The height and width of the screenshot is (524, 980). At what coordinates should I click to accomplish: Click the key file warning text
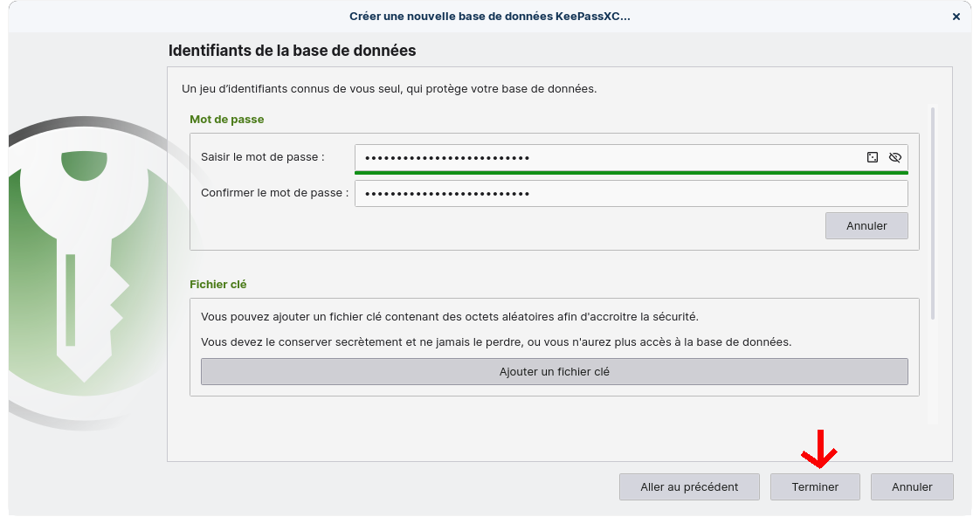[x=495, y=341]
